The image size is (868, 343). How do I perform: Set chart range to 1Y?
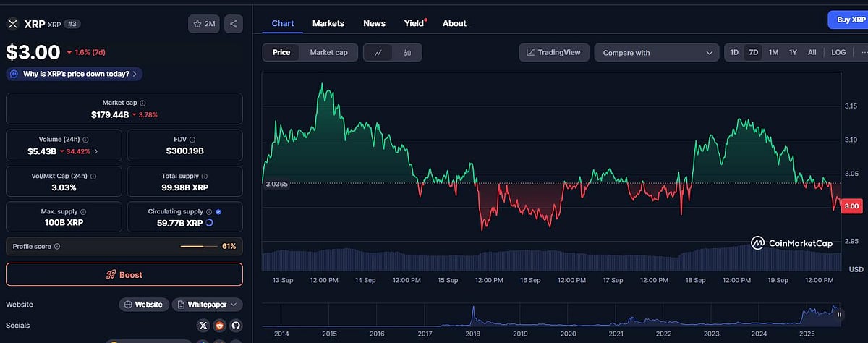793,52
